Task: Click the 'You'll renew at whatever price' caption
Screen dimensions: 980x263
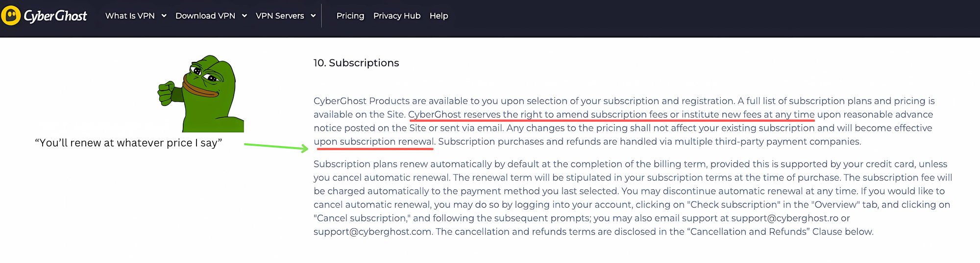Action: coord(128,143)
